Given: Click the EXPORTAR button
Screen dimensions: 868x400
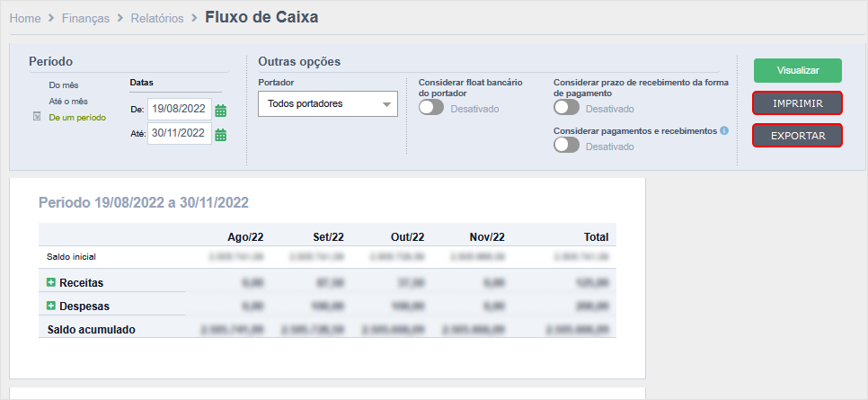Looking at the screenshot, I should [x=798, y=135].
